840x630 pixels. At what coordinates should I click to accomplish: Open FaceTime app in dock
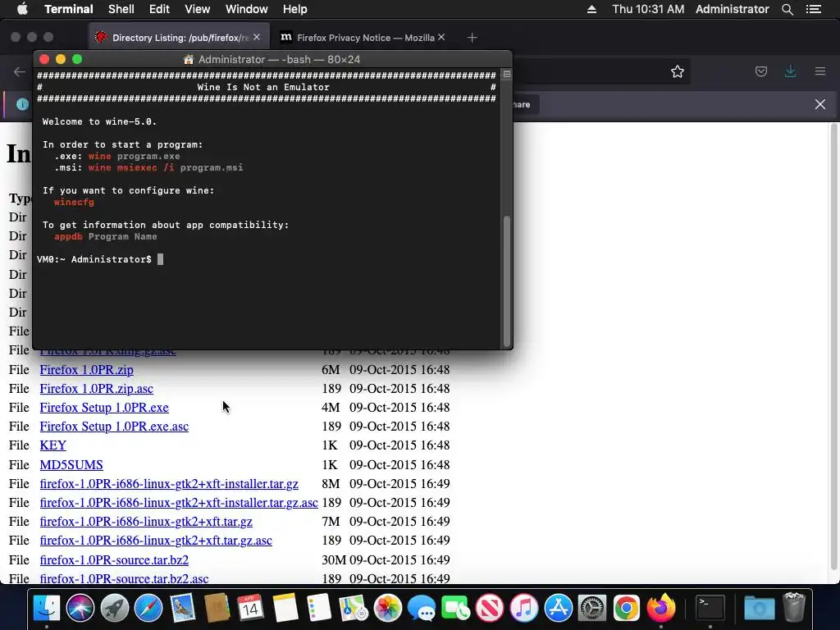point(456,608)
